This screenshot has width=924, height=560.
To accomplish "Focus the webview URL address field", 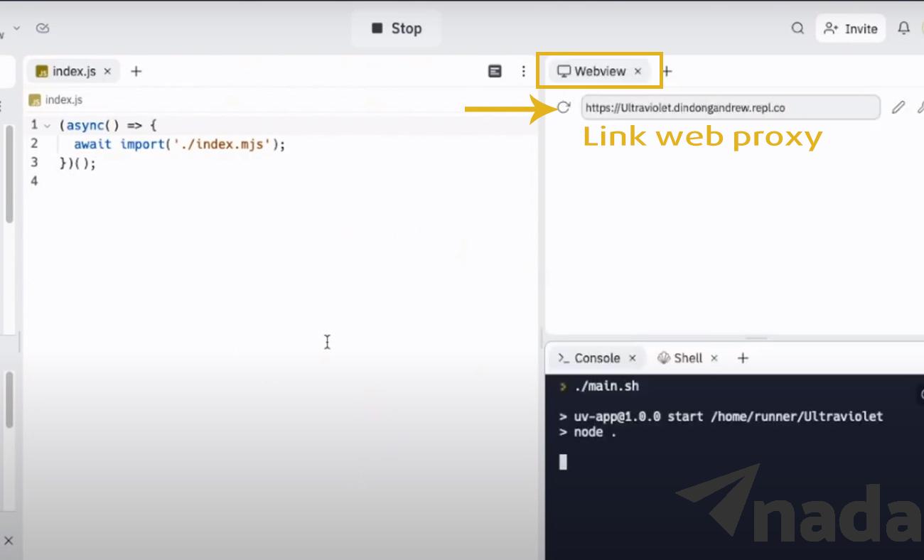I will click(731, 108).
